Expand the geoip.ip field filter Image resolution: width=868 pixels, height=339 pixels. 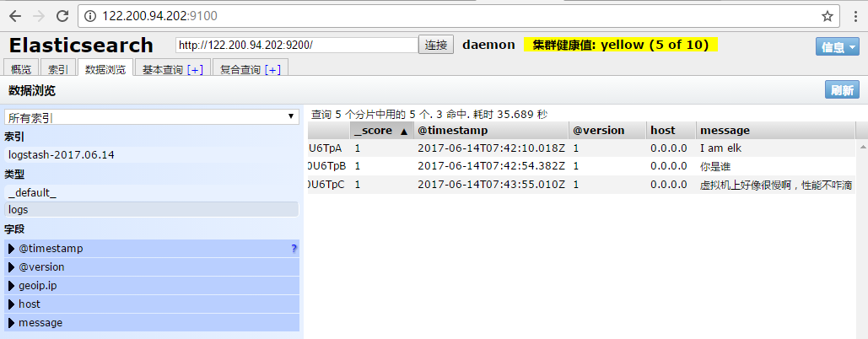tap(12, 286)
